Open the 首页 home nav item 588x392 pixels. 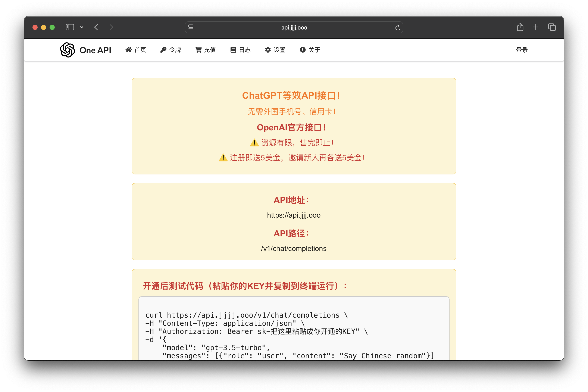(x=136, y=50)
